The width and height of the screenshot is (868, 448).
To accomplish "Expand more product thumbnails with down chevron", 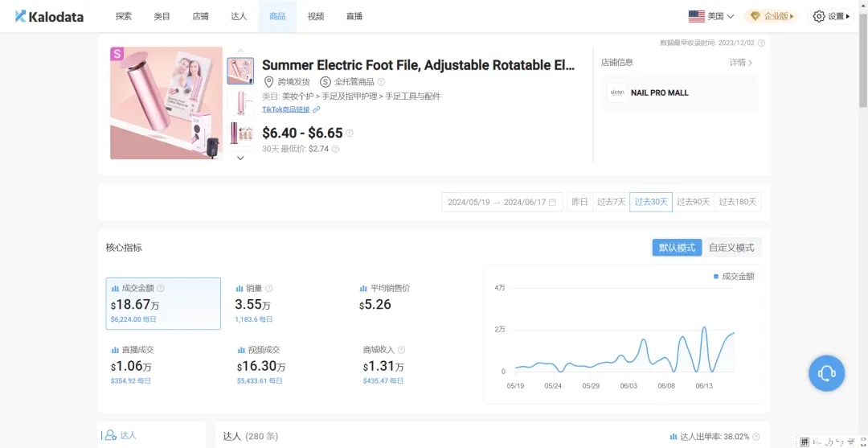I will 240,158.
